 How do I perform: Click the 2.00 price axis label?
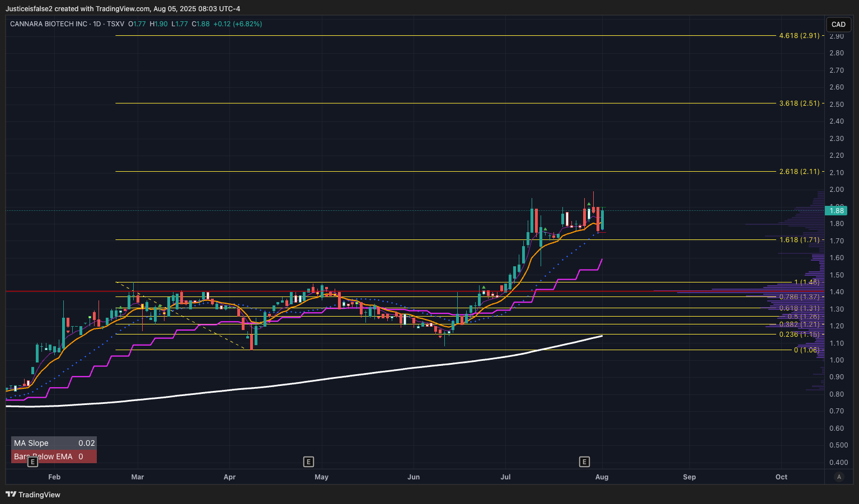tap(837, 190)
